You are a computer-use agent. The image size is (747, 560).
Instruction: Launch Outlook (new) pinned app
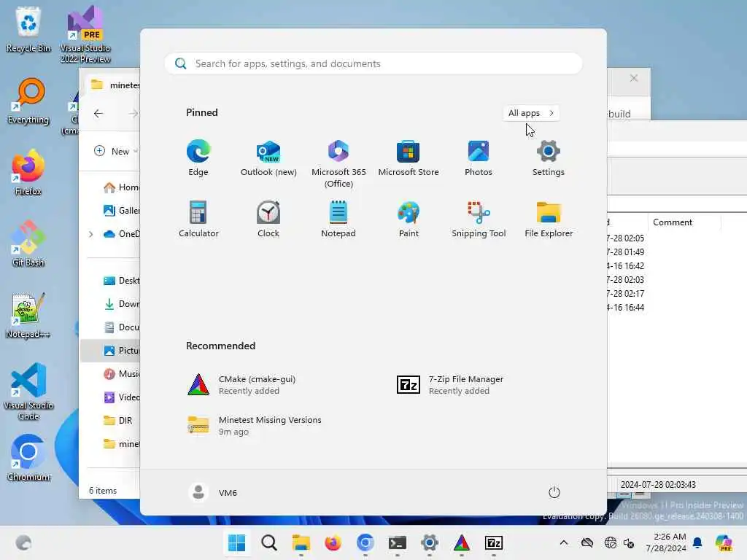[x=268, y=158]
